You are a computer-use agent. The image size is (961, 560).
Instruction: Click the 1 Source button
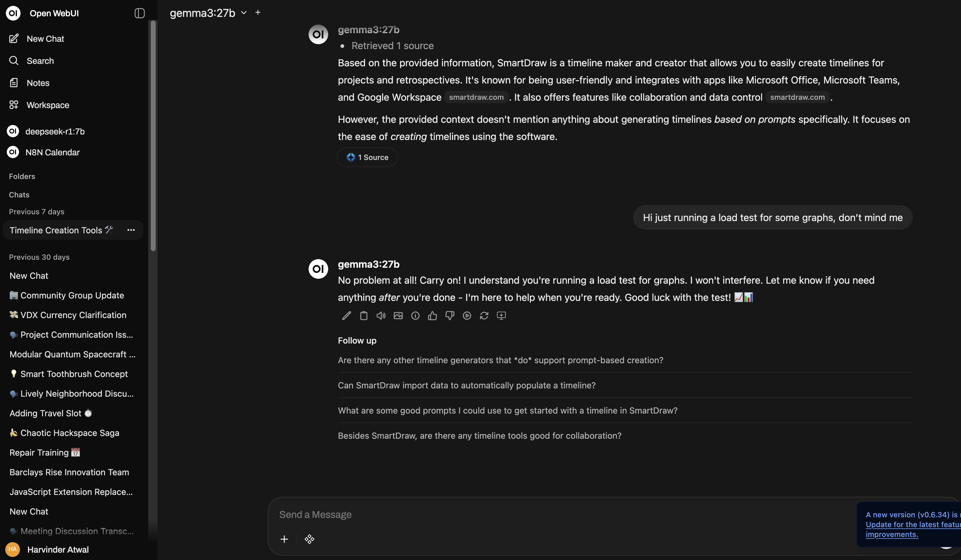[367, 157]
